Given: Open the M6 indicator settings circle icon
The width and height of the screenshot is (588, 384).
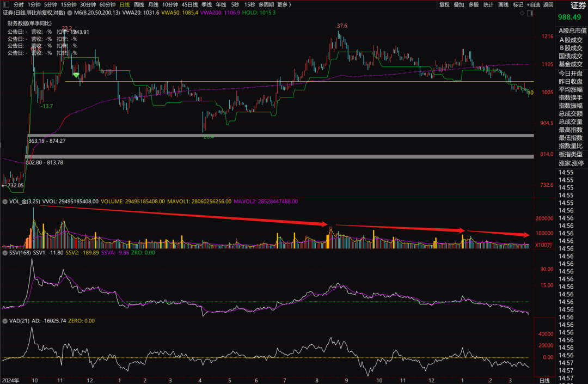Looking at the screenshot, I should coord(70,13).
